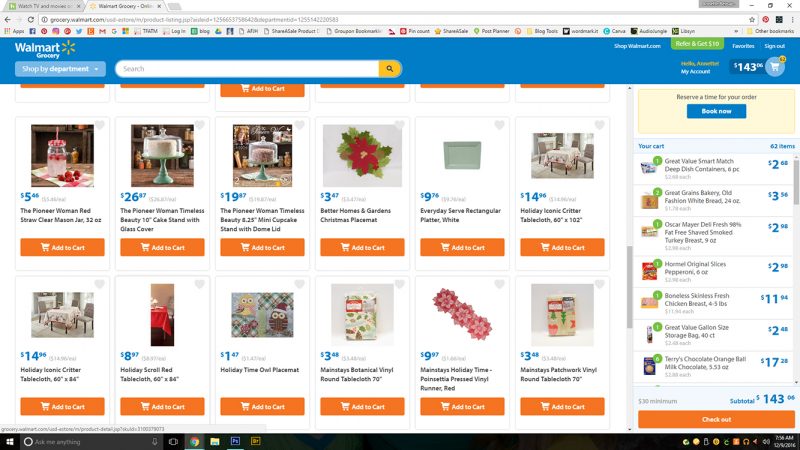
Task: Open the shopping cart icon
Action: point(774,67)
